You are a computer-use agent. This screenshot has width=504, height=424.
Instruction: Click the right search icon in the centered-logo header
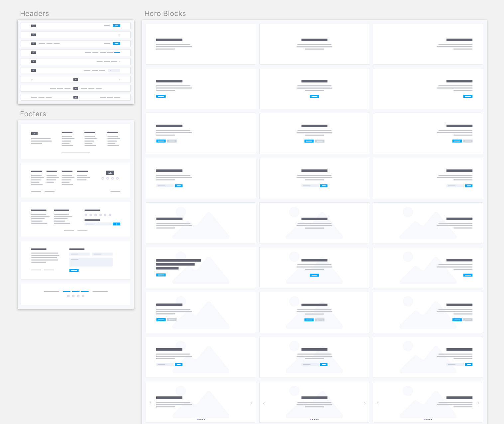[120, 79]
